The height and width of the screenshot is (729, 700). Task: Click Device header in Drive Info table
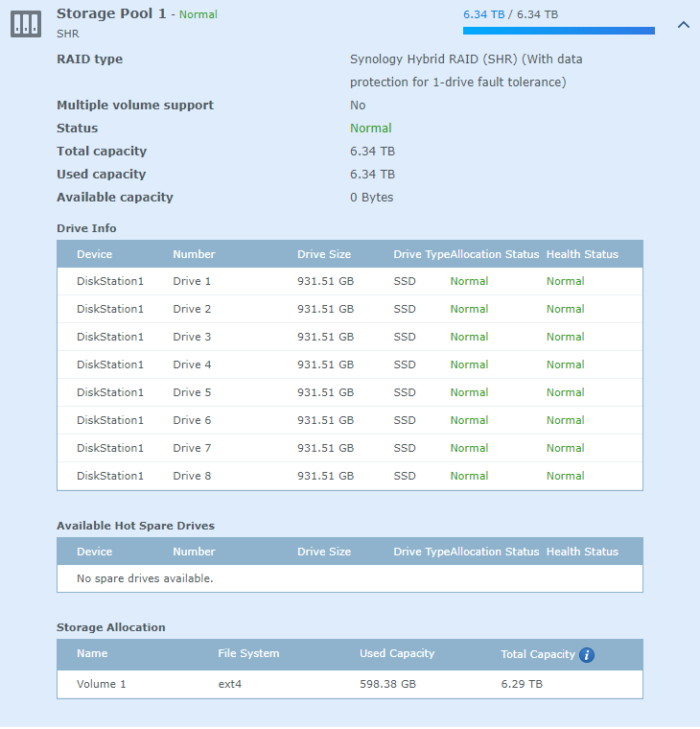[x=94, y=254]
